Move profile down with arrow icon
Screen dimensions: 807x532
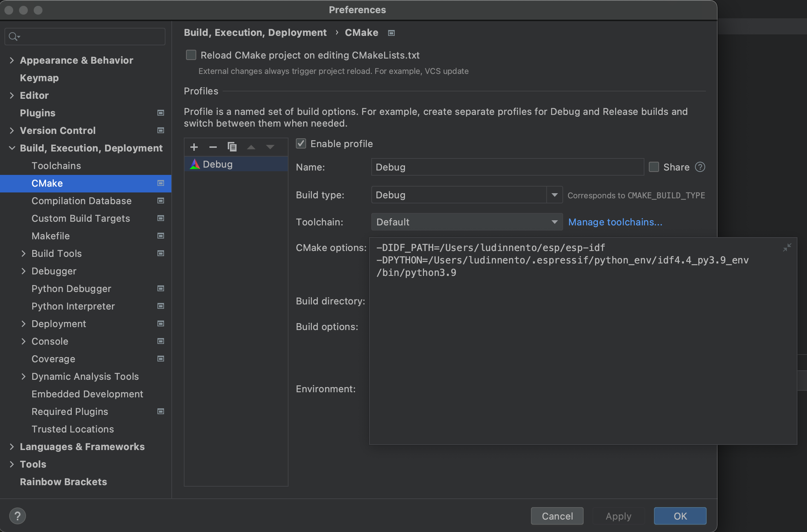click(x=270, y=147)
